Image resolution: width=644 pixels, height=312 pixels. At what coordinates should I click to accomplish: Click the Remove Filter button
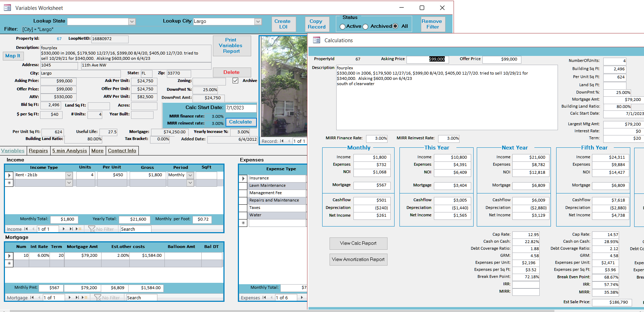pos(432,24)
